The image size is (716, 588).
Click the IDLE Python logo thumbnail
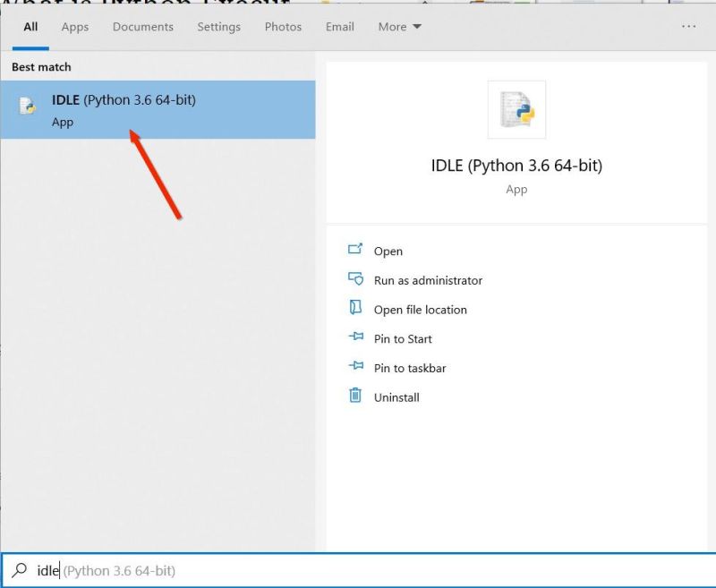pos(516,107)
